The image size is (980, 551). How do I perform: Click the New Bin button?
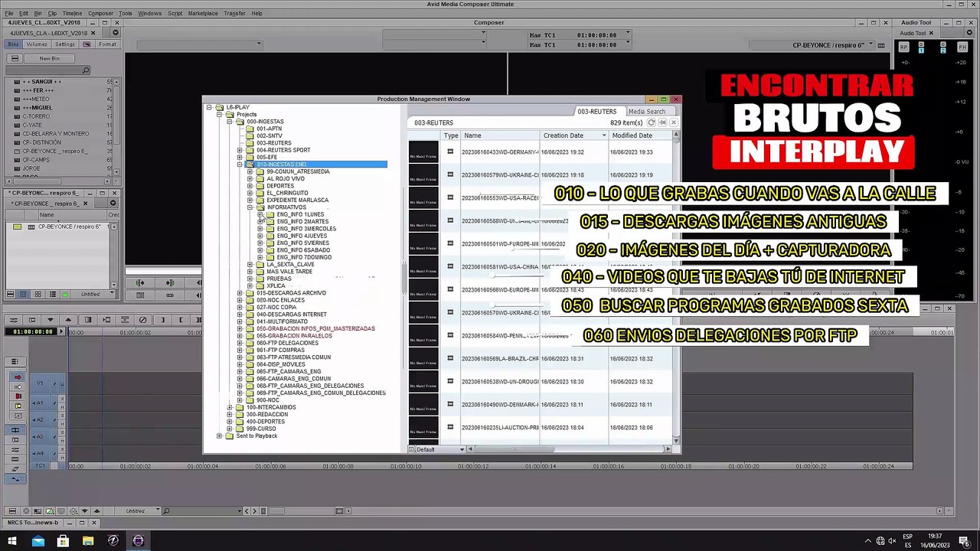[x=50, y=58]
